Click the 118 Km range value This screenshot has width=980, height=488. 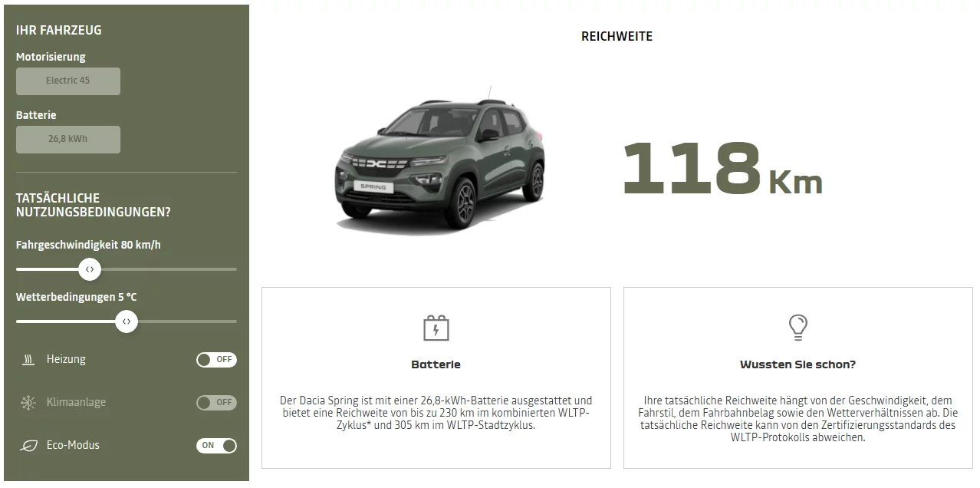point(722,169)
